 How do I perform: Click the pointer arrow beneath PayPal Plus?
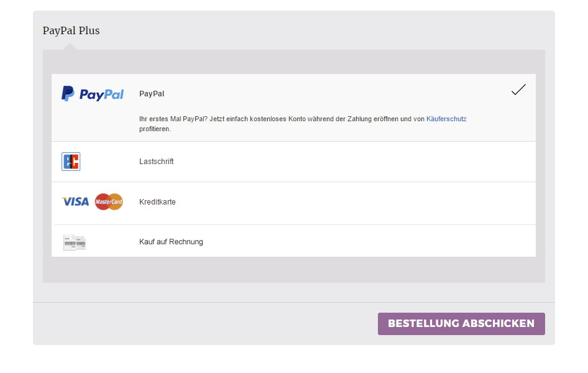click(70, 47)
